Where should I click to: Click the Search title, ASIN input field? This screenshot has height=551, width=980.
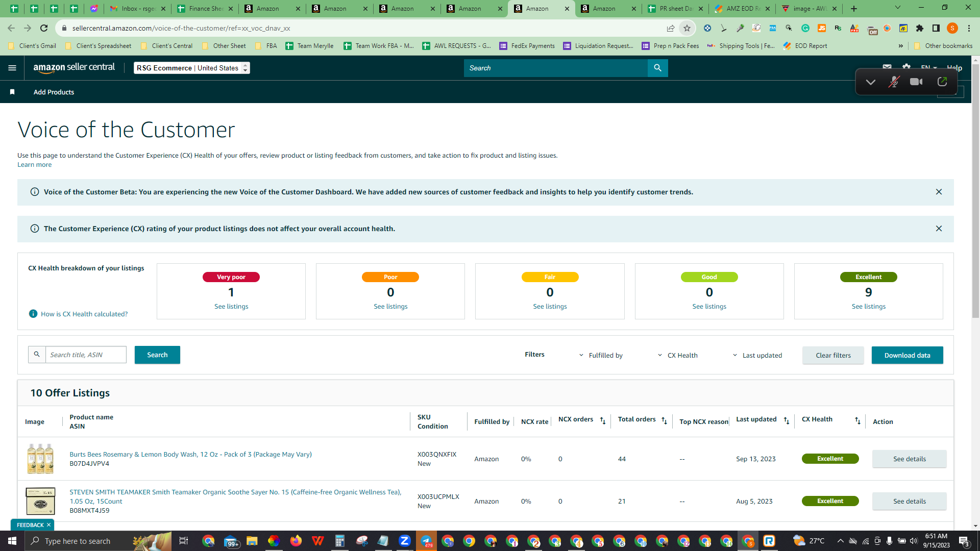pos(86,355)
